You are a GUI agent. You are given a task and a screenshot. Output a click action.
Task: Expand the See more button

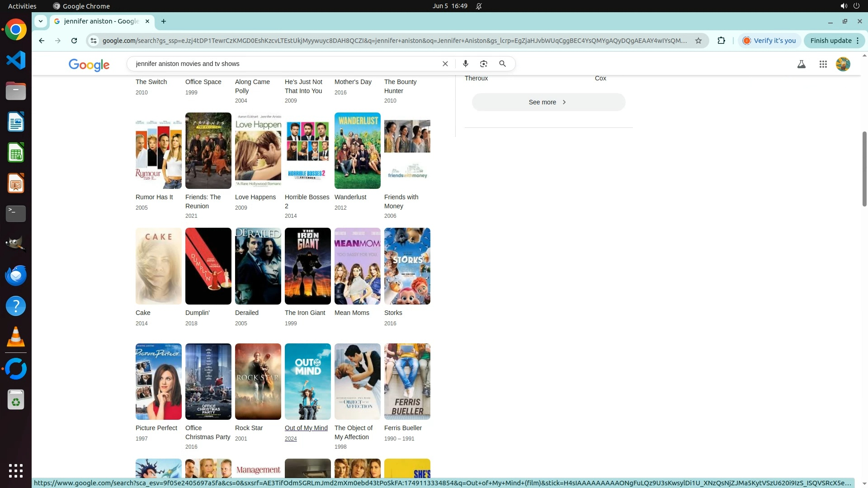(x=548, y=102)
